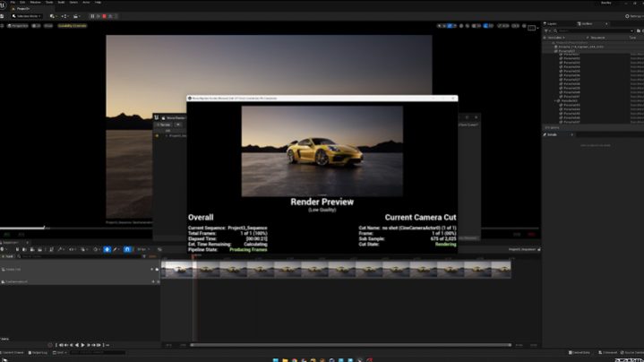The height and width of the screenshot is (362, 644).
Task: Click the Save icon in main toolbar
Action: [2, 16]
